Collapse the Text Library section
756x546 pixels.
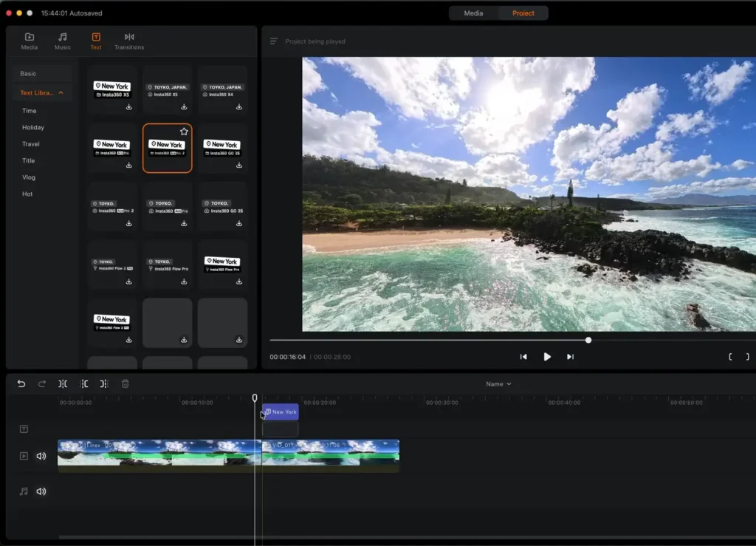click(61, 93)
